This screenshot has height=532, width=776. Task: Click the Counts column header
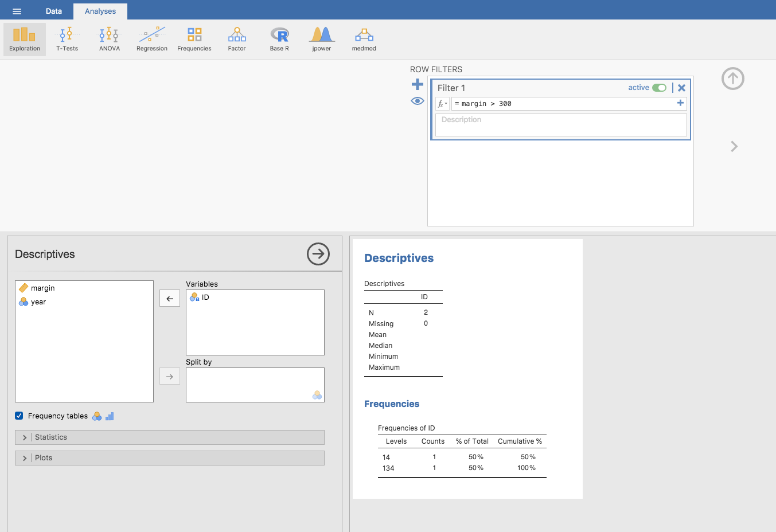433,441
